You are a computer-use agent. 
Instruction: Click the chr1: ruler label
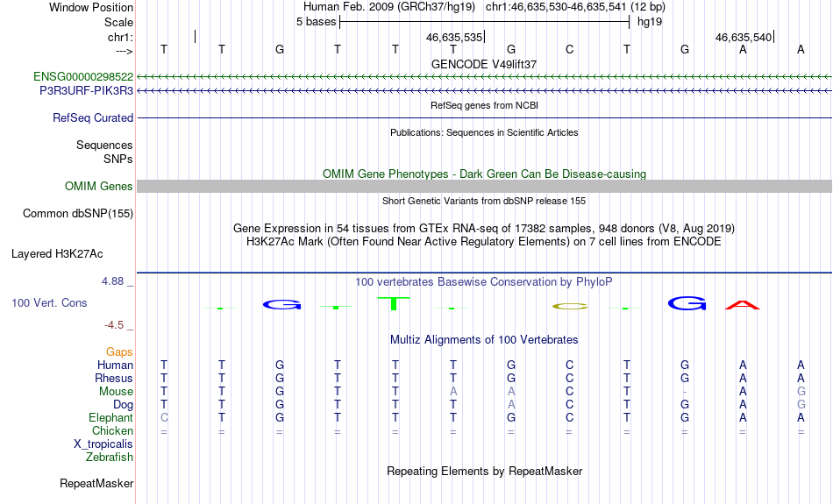click(120, 37)
